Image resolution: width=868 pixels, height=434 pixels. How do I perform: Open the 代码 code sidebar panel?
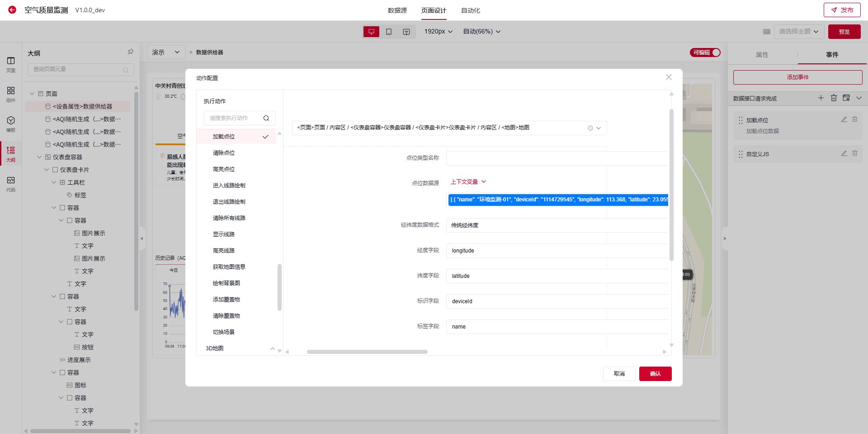click(11, 183)
